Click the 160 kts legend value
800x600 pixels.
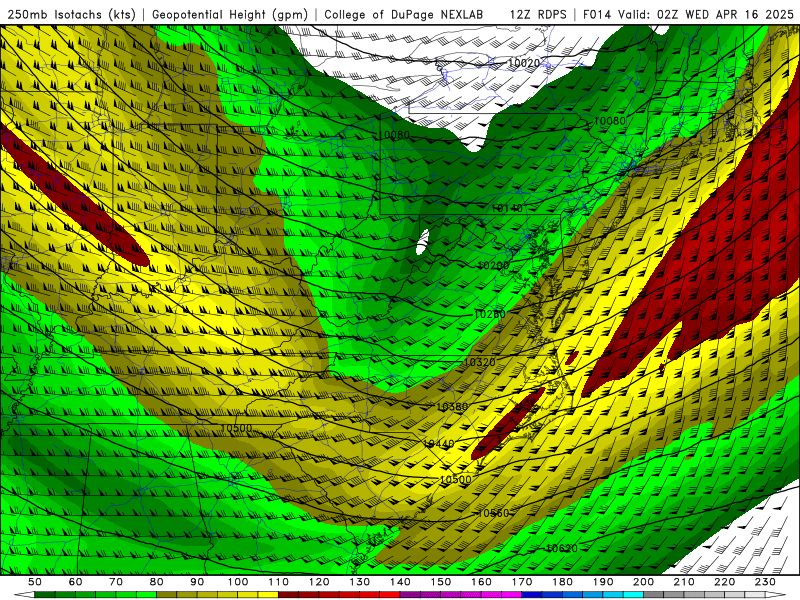482,582
